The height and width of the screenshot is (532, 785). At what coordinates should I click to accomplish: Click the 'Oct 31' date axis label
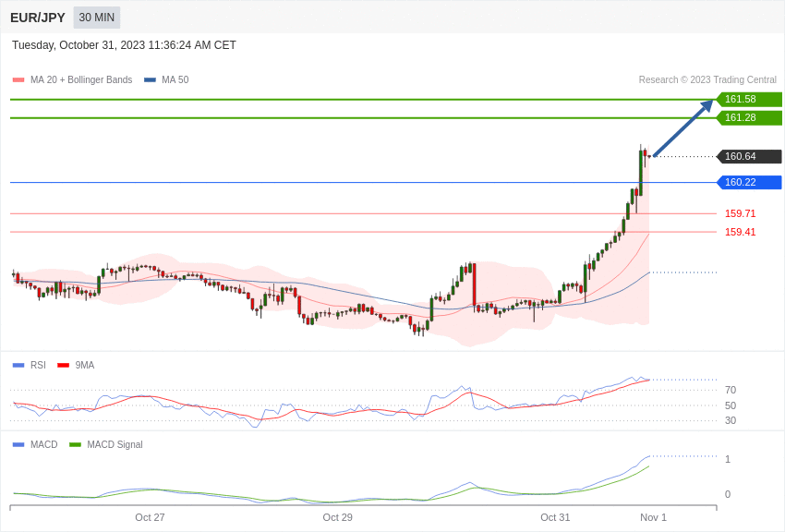click(x=555, y=517)
